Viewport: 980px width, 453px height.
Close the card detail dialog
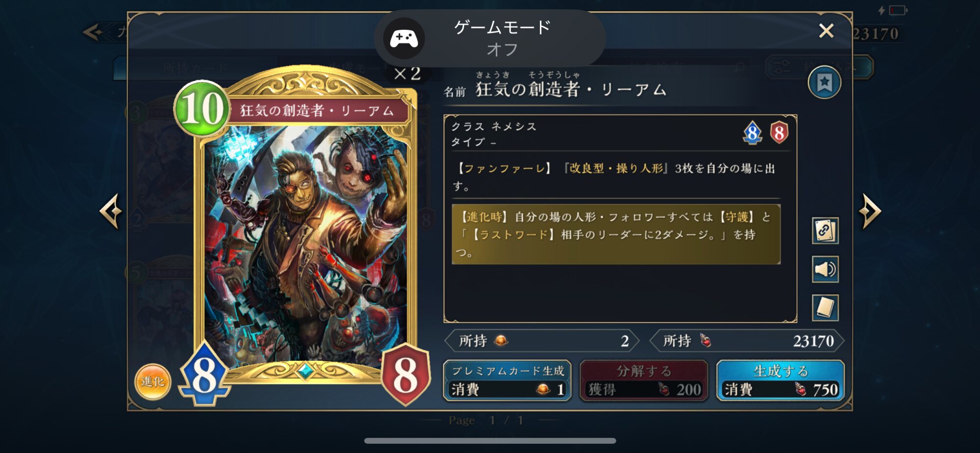point(826,31)
